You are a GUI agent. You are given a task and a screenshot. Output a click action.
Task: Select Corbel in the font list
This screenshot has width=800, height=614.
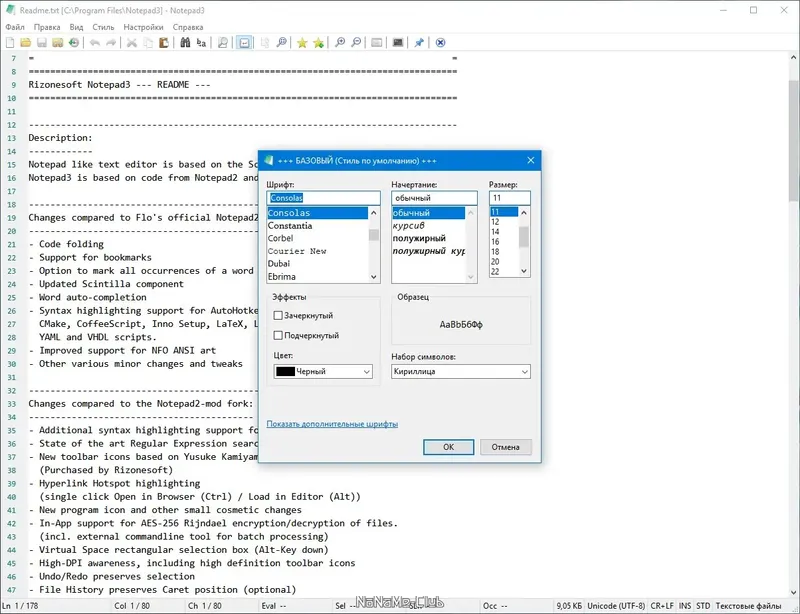pos(317,238)
